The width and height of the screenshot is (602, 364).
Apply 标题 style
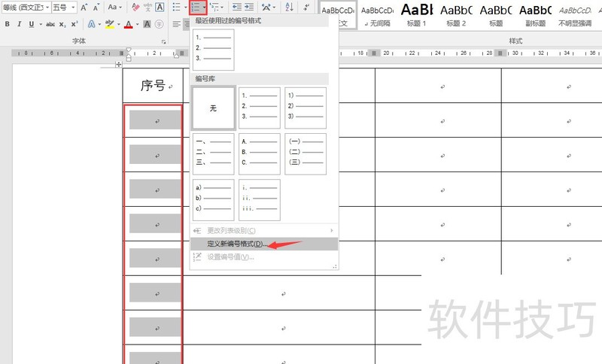[x=496, y=15]
